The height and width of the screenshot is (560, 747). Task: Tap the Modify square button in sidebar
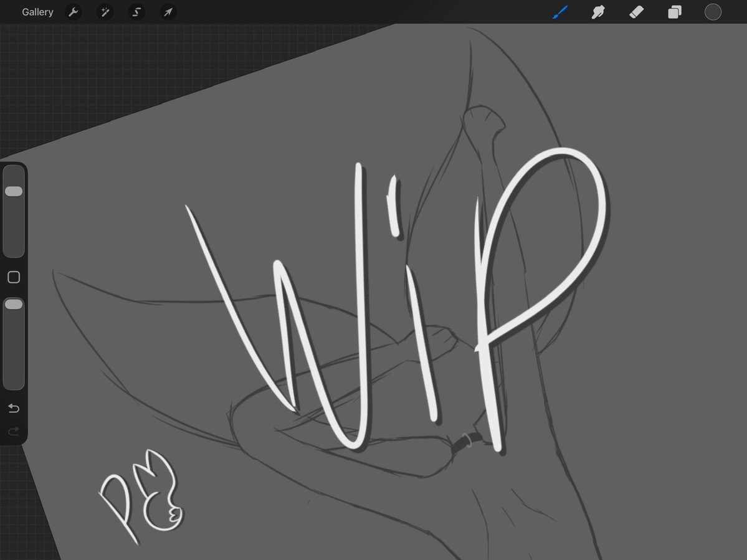[x=14, y=277]
